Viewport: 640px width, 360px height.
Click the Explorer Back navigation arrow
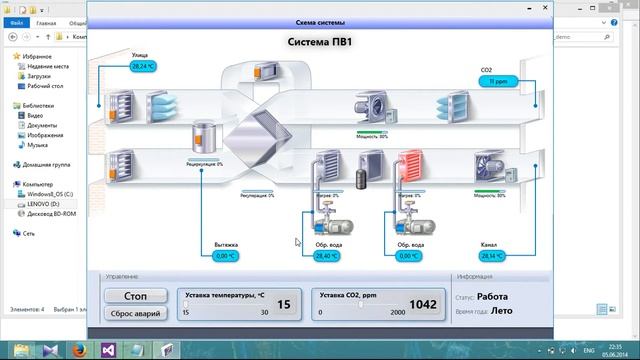click(x=13, y=37)
